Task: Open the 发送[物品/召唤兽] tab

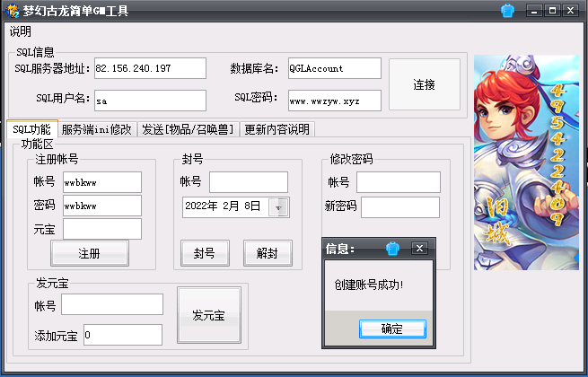Action: tap(188, 130)
